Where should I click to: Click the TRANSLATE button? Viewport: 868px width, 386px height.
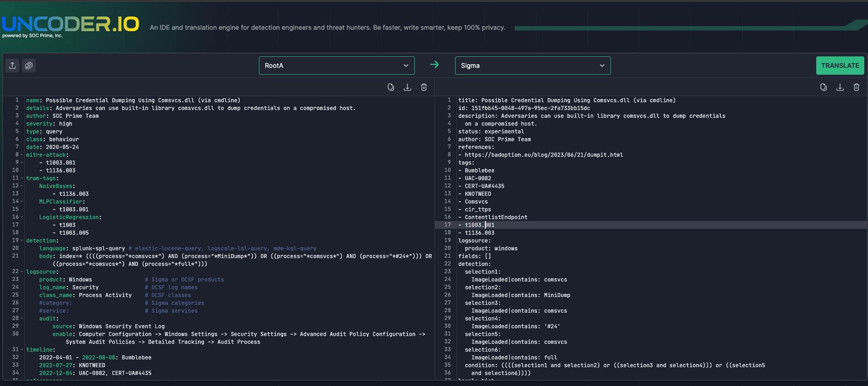pyautogui.click(x=840, y=66)
